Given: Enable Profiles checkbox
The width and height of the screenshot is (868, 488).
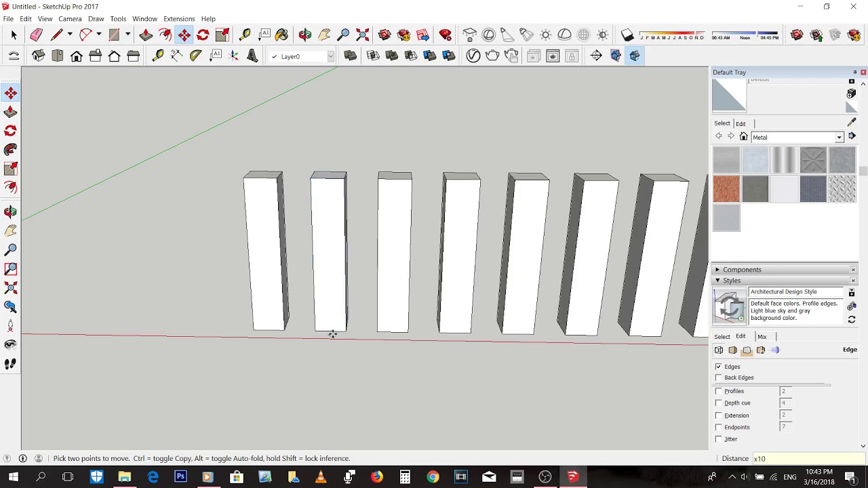Looking at the screenshot, I should [x=718, y=391].
